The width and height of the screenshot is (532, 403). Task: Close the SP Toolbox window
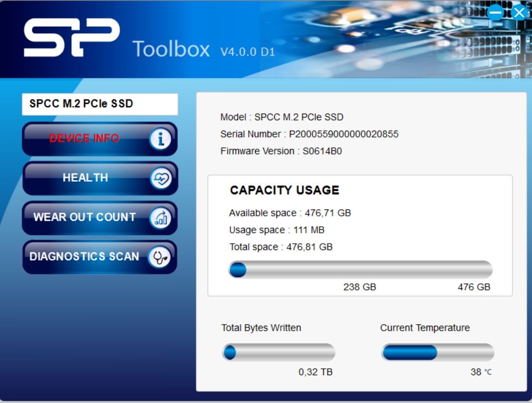(519, 13)
